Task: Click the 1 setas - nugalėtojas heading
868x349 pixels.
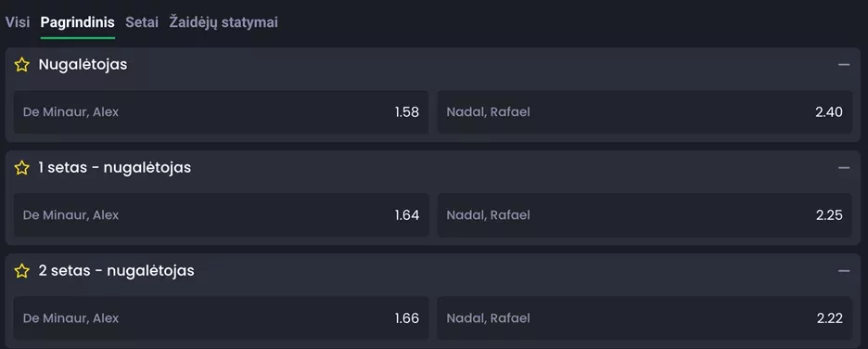Action: click(115, 168)
